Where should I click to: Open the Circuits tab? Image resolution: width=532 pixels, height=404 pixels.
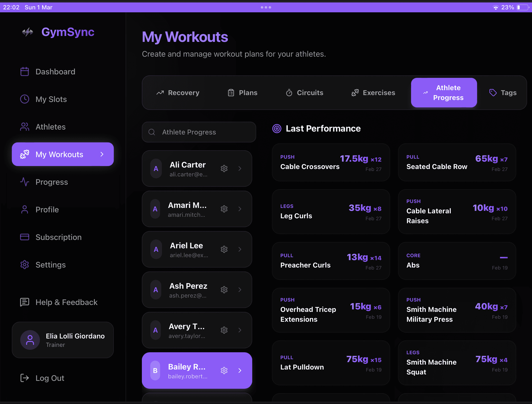(304, 93)
